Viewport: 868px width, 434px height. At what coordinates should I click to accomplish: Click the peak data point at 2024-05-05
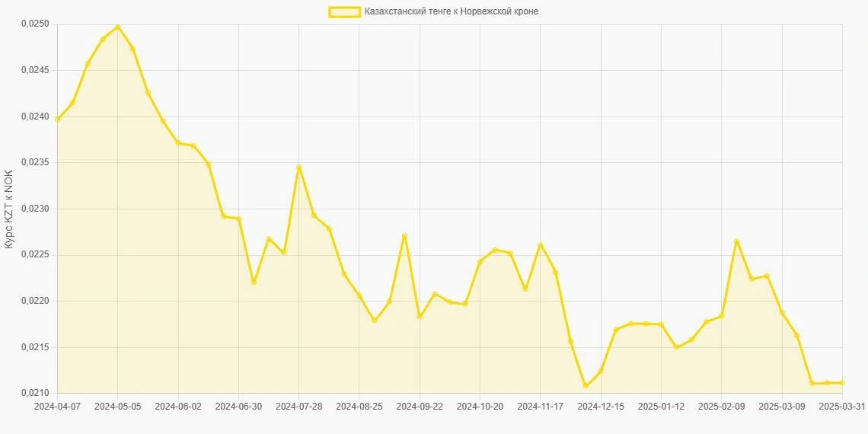[x=117, y=27]
